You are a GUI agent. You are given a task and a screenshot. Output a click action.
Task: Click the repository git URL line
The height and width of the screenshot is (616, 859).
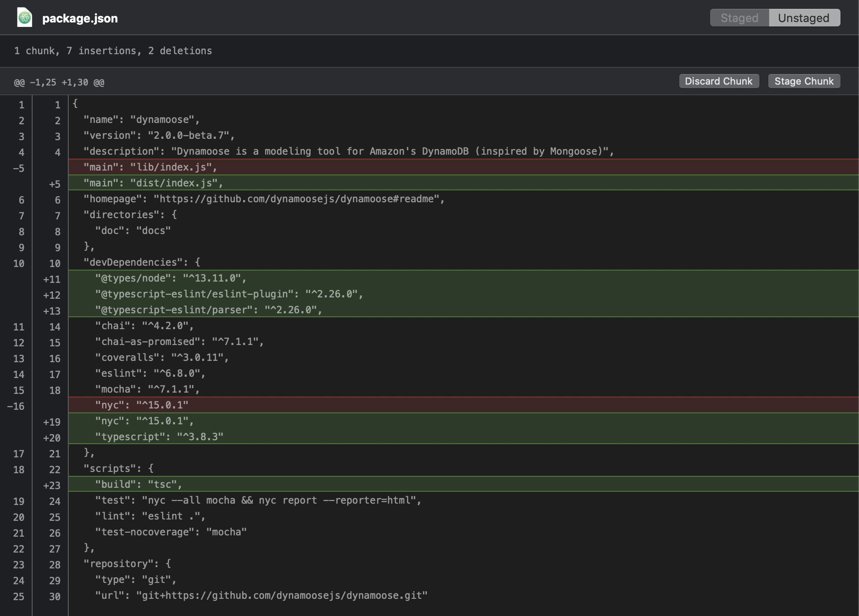(x=260, y=595)
